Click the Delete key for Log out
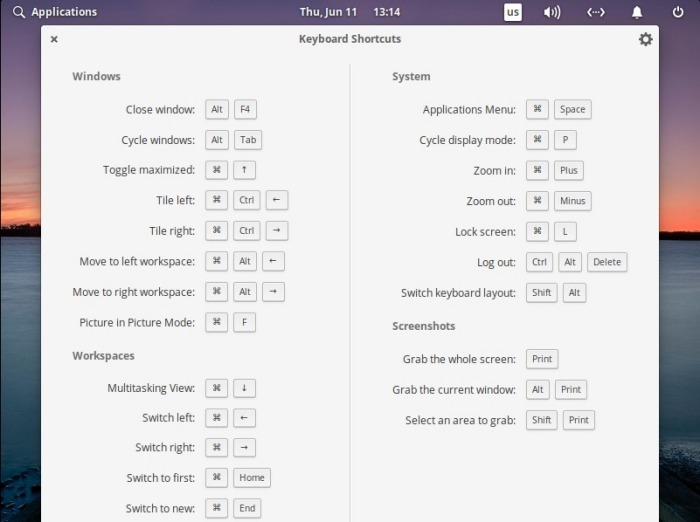 tap(606, 262)
